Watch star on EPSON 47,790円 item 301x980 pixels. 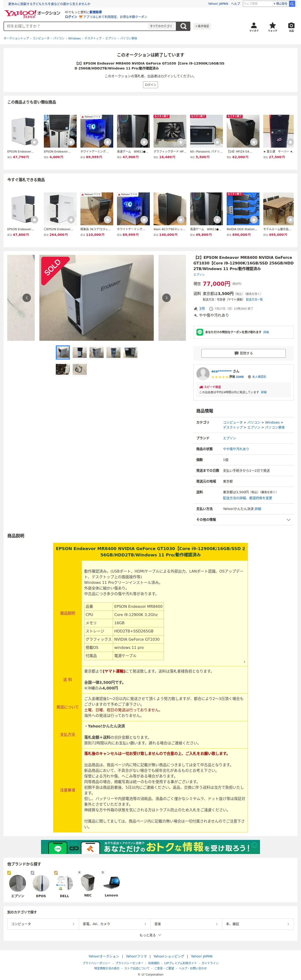35,142
